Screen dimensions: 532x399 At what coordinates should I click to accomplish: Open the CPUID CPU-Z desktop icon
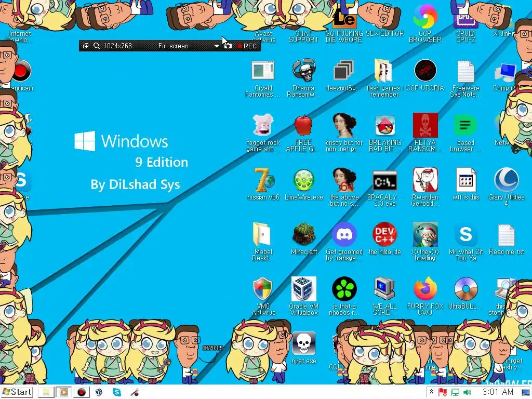(x=465, y=24)
